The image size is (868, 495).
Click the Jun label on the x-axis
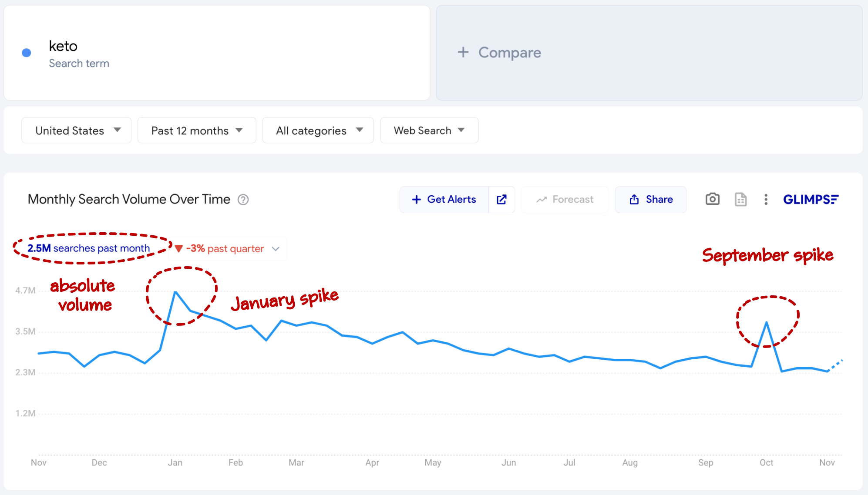[508, 463]
